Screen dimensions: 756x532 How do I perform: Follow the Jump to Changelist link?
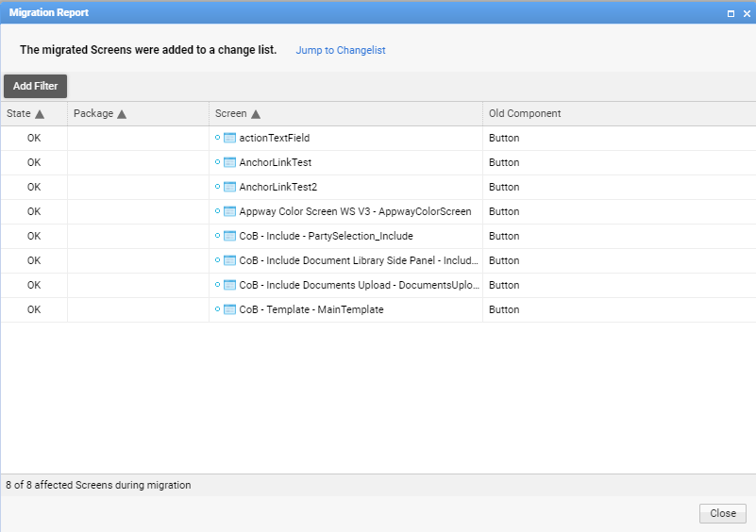[x=341, y=50]
